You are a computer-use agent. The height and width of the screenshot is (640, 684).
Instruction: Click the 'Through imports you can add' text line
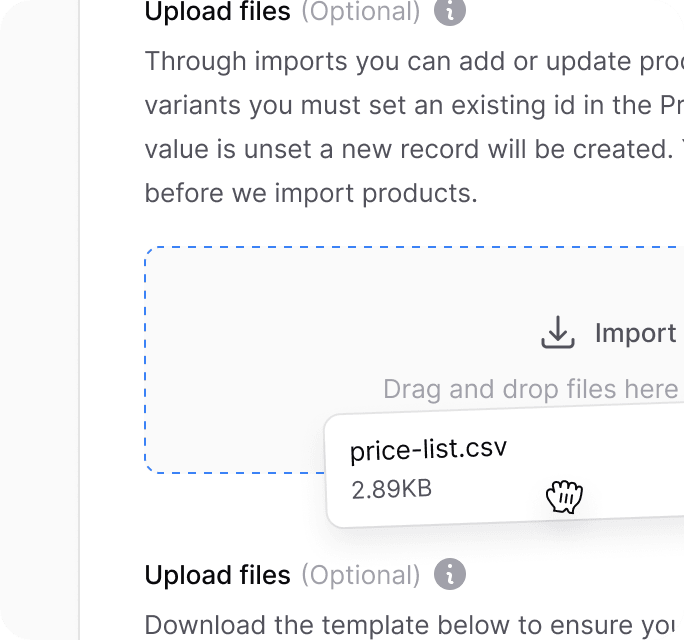point(414,61)
